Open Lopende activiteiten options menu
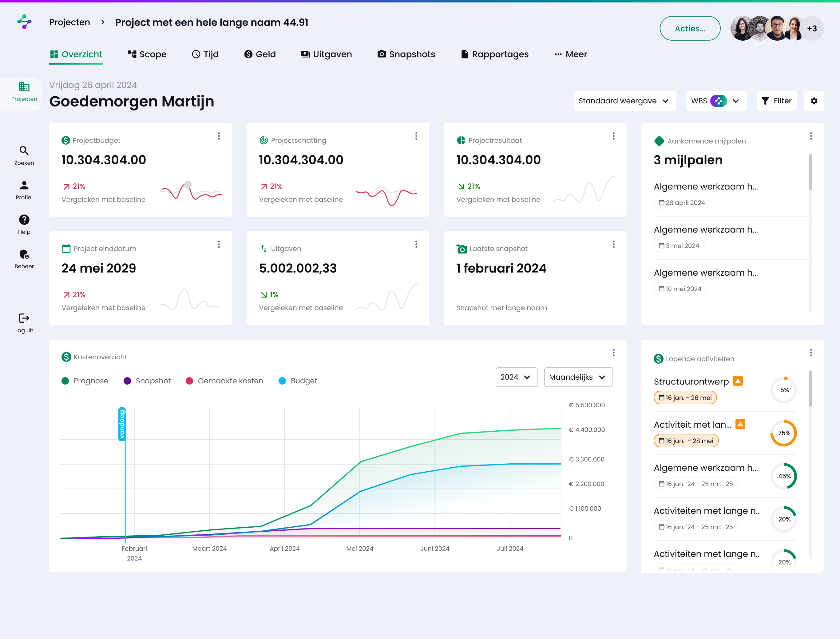 (x=811, y=353)
